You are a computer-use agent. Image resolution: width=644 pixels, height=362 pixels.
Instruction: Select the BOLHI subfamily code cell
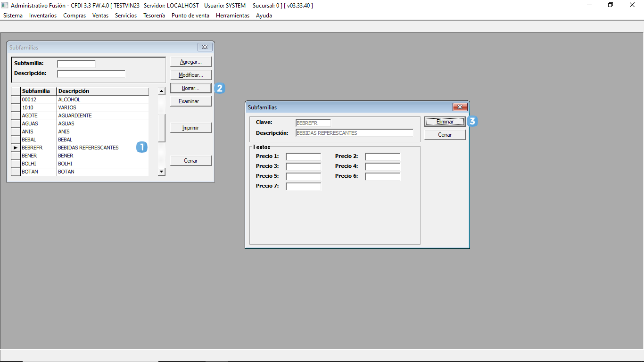point(39,164)
